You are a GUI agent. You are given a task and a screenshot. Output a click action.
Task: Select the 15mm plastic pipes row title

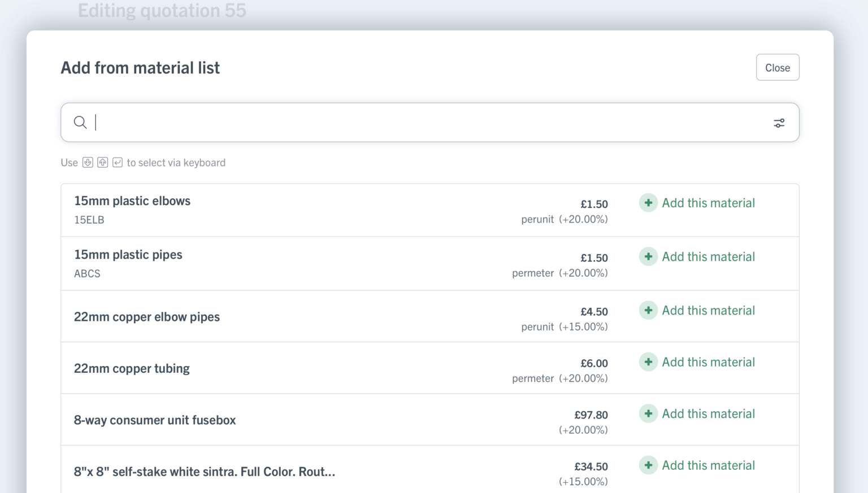click(x=128, y=255)
